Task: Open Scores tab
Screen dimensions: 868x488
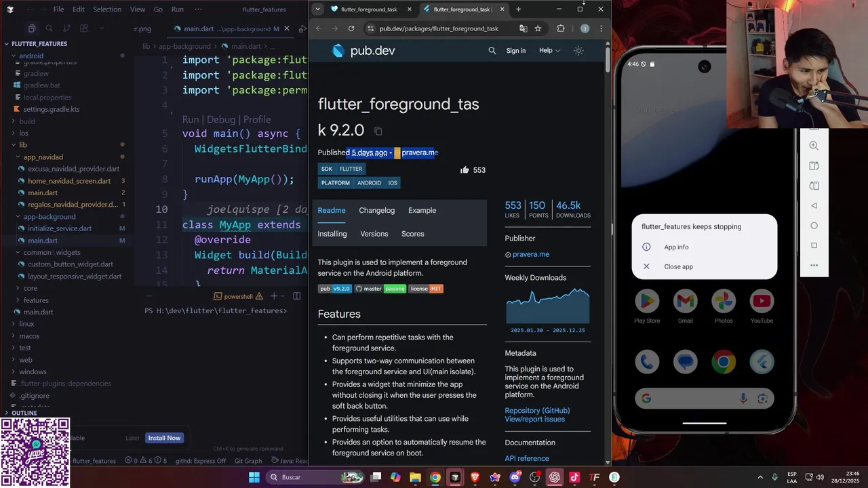Action: pos(413,234)
